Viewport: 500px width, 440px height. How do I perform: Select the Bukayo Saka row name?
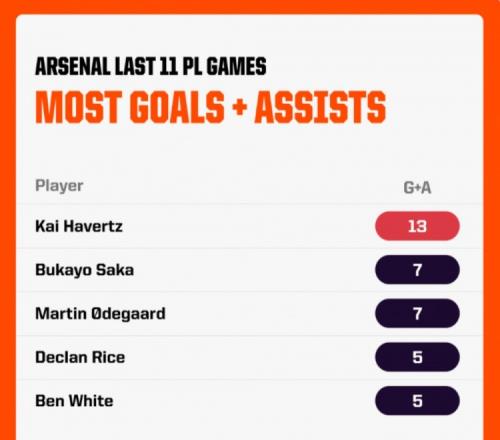click(85, 270)
